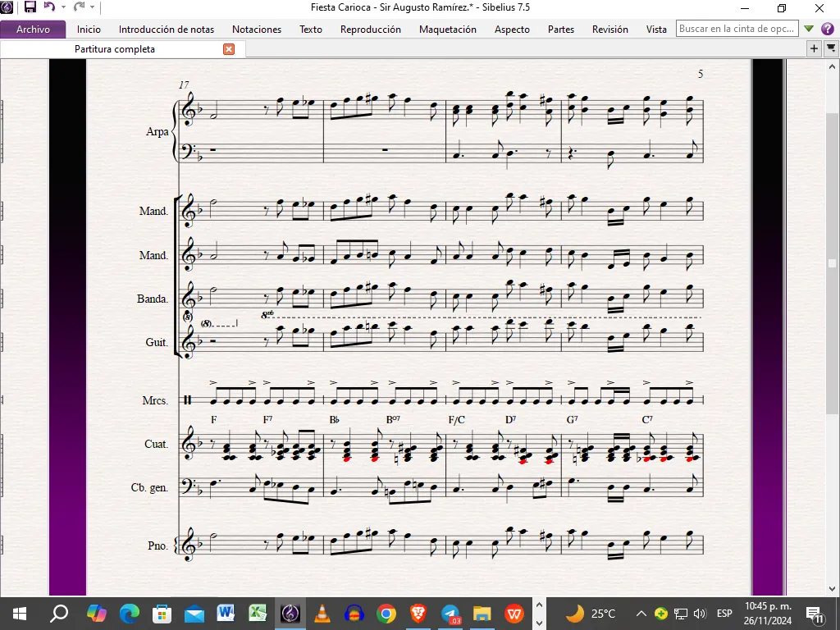Open File Explorer from taskbar
This screenshot has width=840, height=630.
point(482,614)
